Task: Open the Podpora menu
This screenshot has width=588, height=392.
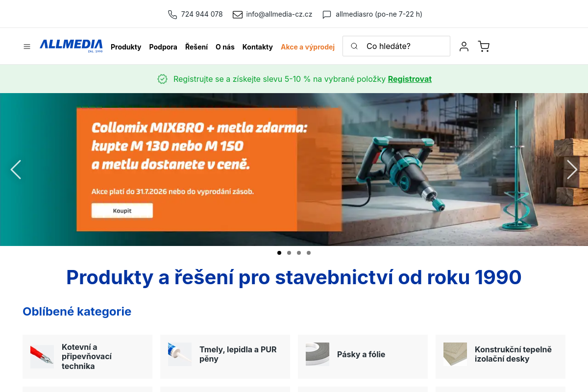Action: (163, 47)
